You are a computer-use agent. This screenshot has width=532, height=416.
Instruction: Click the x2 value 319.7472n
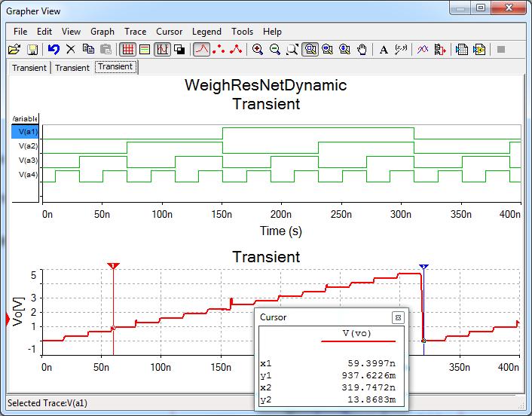(368, 387)
